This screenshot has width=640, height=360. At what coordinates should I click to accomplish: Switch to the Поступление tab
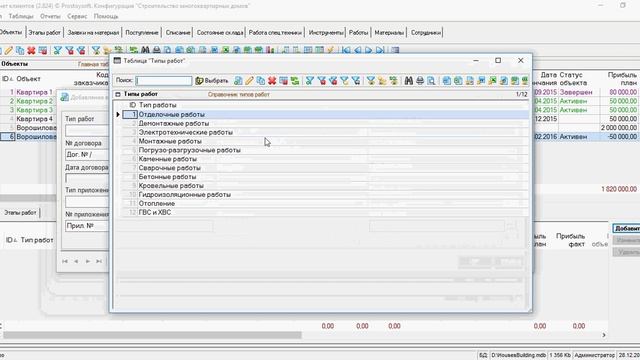pyautogui.click(x=142, y=32)
